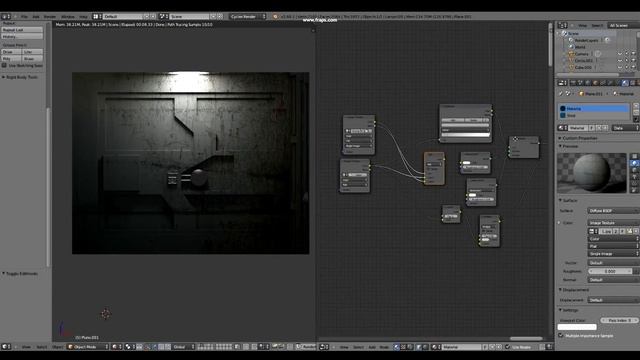Viewport: 640px width, 360px height.
Task: Toggle Cube.000 visibility eye in outliner
Action: coord(620,67)
